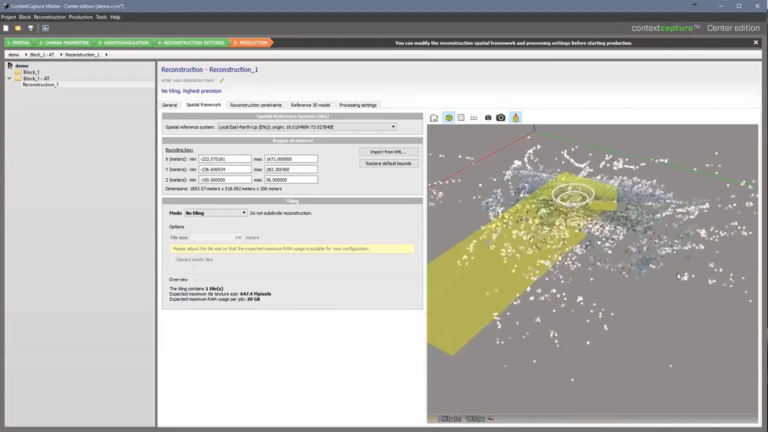768x432 pixels.
Task: Click the ruler measurement icon in 3D toolbar
Action: [x=474, y=118]
